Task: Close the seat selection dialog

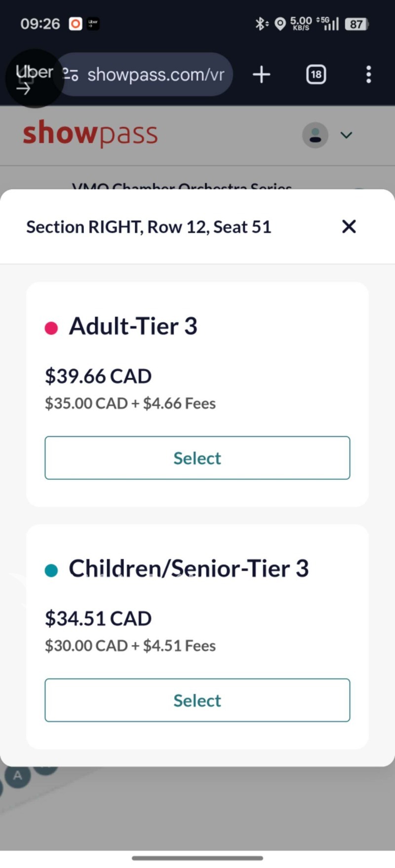Action: (x=349, y=226)
